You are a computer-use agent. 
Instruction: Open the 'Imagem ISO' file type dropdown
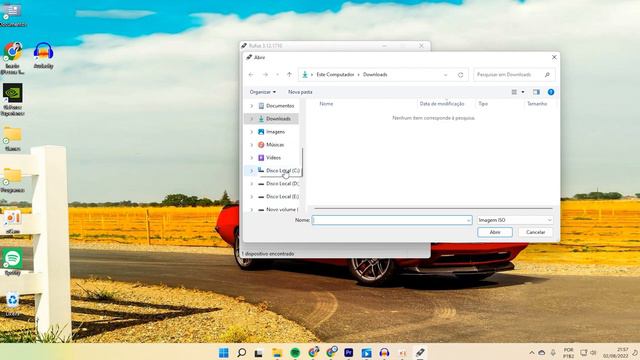pyautogui.click(x=515, y=220)
